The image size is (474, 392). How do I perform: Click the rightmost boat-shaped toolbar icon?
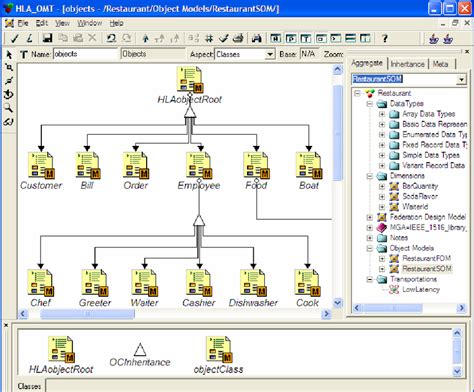coord(448,39)
